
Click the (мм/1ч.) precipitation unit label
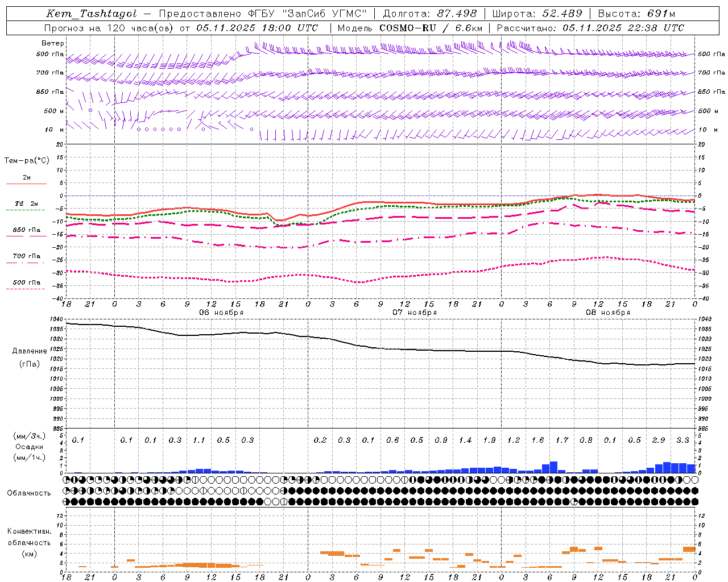click(30, 458)
